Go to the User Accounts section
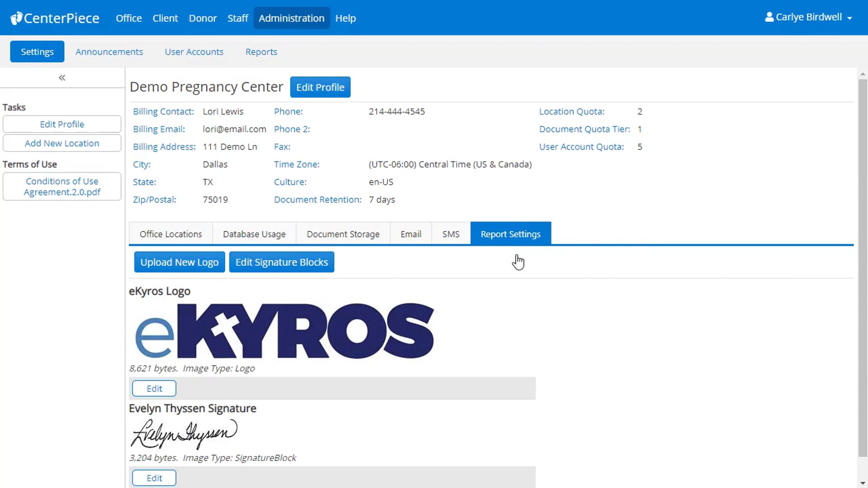Screen dimensions: 868x488 [194, 52]
